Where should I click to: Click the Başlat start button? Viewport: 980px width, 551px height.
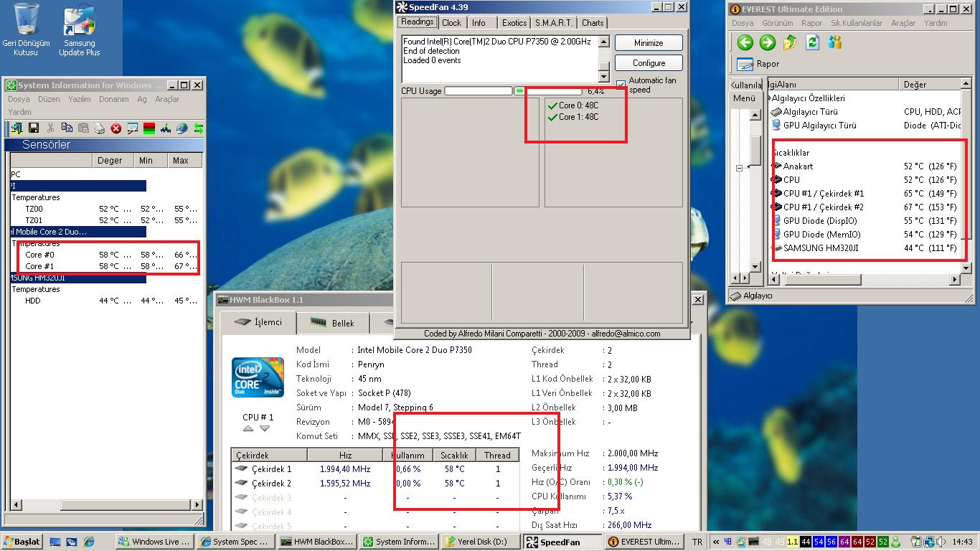tap(22, 542)
